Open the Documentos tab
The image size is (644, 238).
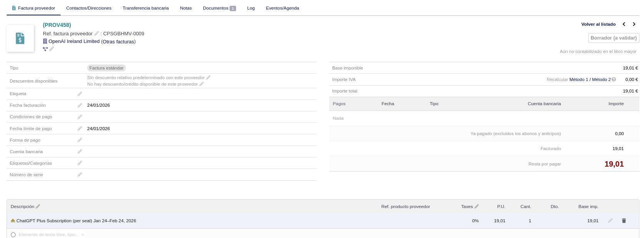coord(219,8)
